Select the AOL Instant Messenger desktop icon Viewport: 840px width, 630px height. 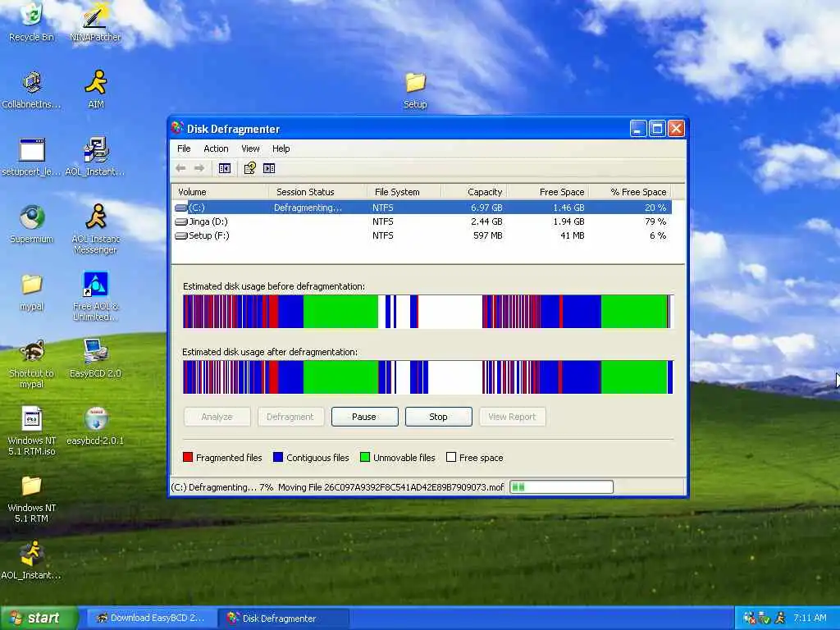click(96, 229)
